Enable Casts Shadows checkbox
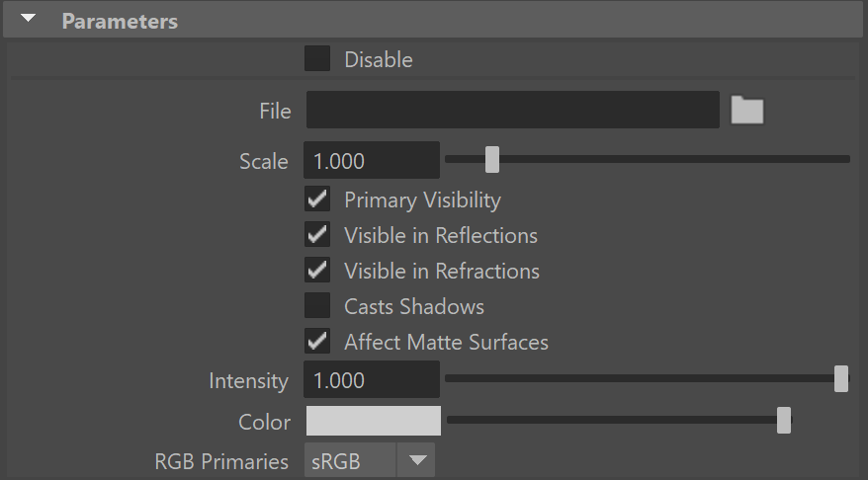Viewport: 868px width, 480px height. tap(317, 306)
